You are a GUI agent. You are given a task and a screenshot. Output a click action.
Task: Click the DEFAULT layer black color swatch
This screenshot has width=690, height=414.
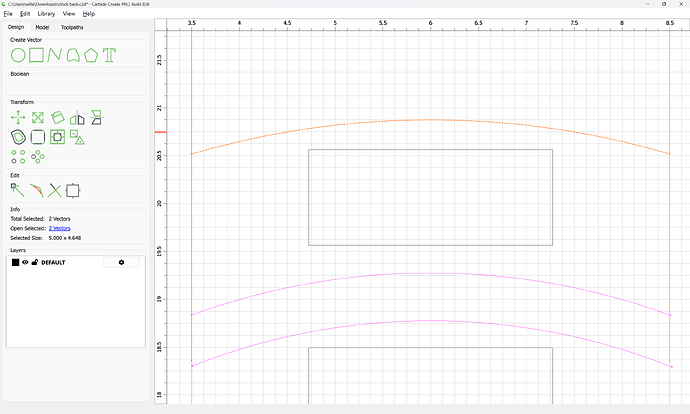click(x=15, y=262)
